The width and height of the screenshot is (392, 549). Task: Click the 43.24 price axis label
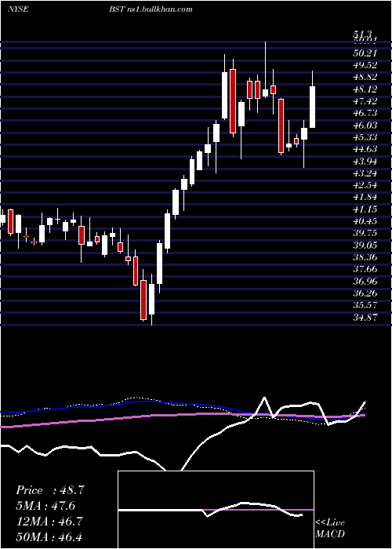(365, 173)
